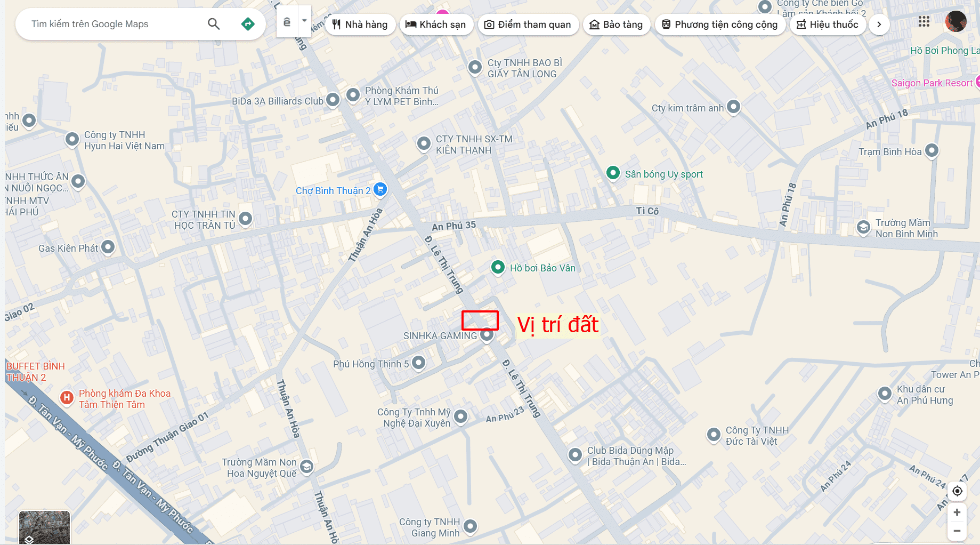Image resolution: width=980 pixels, height=545 pixels.
Task: Open the Google apps grid
Action: [924, 22]
